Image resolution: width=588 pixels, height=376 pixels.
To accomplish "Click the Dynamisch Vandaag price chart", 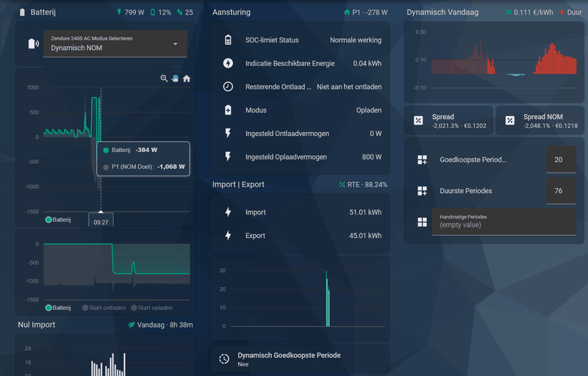I will (x=494, y=62).
